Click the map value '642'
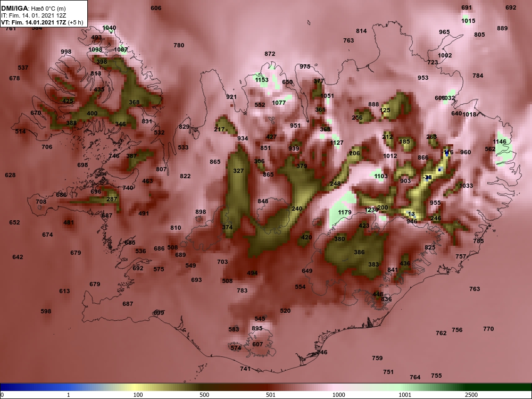Image resolution: width=532 pixels, height=399 pixels. [18, 257]
